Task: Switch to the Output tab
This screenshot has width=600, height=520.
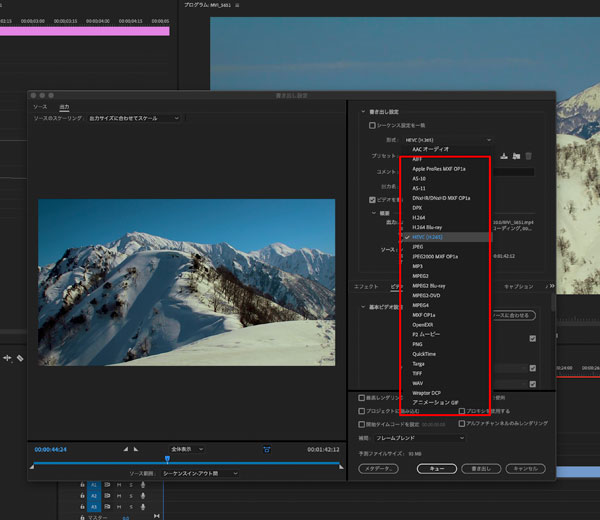Action: (64, 107)
